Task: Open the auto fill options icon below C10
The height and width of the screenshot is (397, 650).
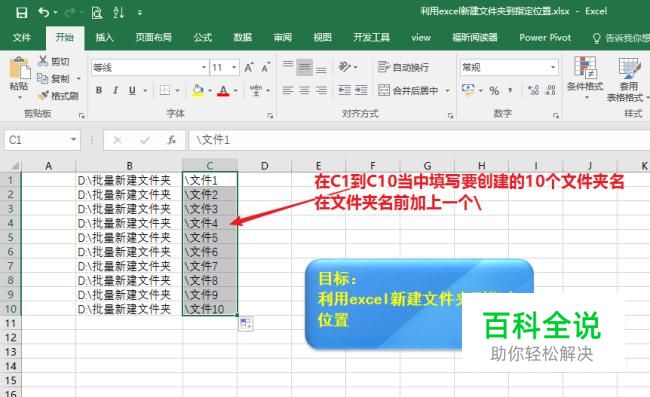Action: 245,324
